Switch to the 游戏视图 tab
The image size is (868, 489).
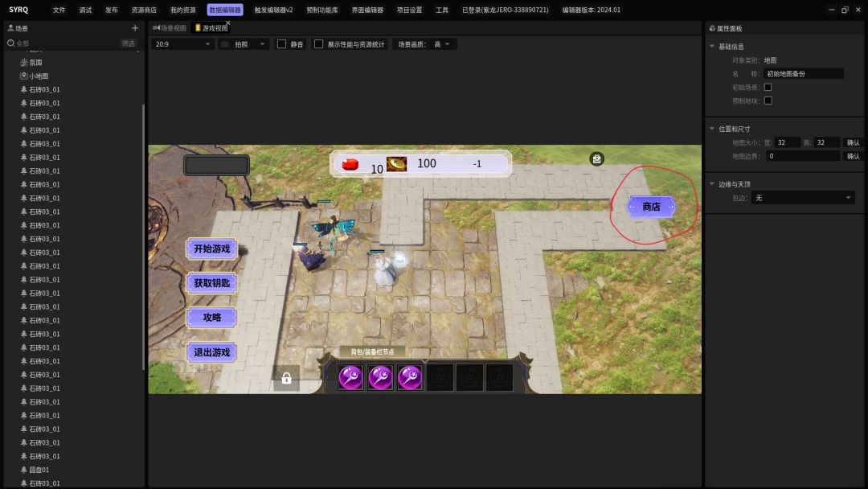[x=211, y=28]
